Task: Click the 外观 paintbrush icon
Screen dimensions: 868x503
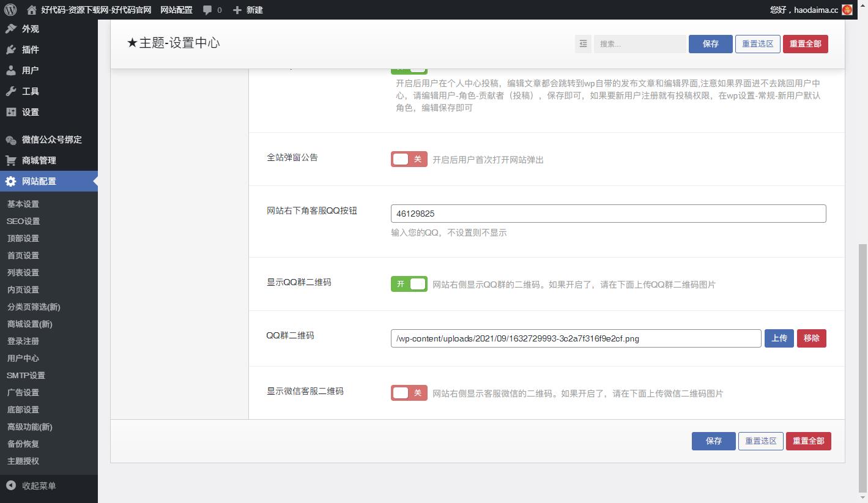Action: (11, 29)
